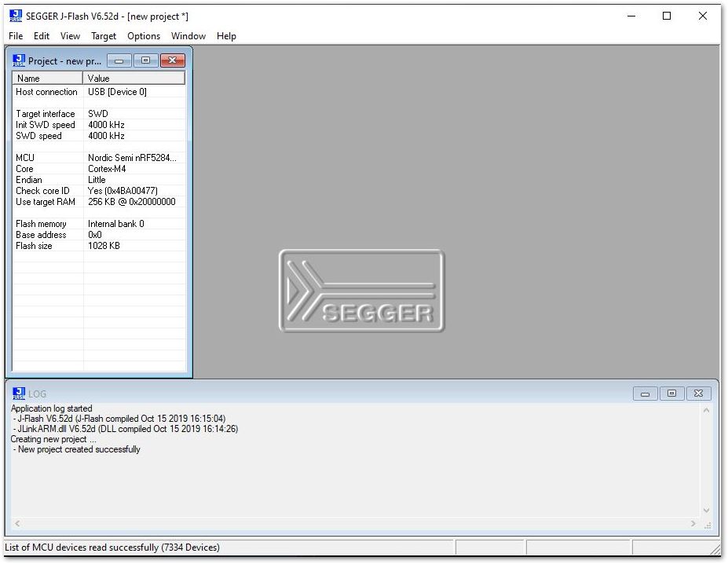Select the Init SWD speed row

[99, 125]
